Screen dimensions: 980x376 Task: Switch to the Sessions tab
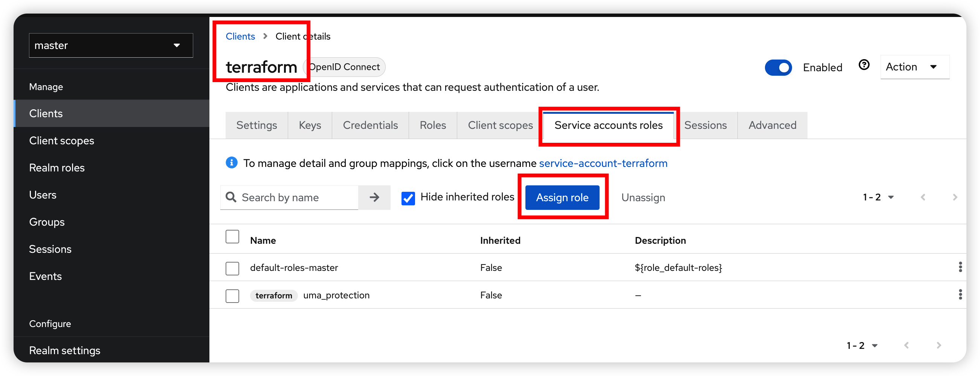705,125
